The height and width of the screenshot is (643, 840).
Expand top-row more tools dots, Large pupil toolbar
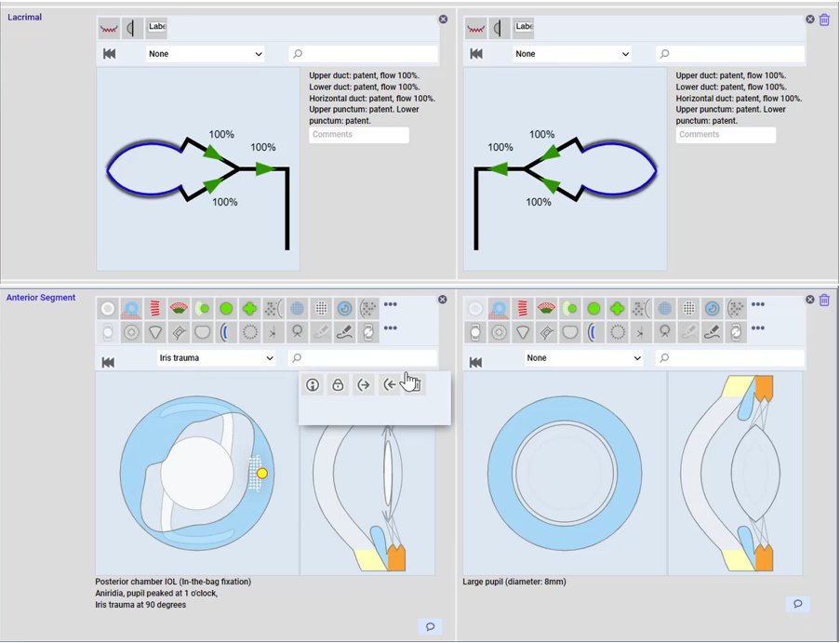pos(757,304)
